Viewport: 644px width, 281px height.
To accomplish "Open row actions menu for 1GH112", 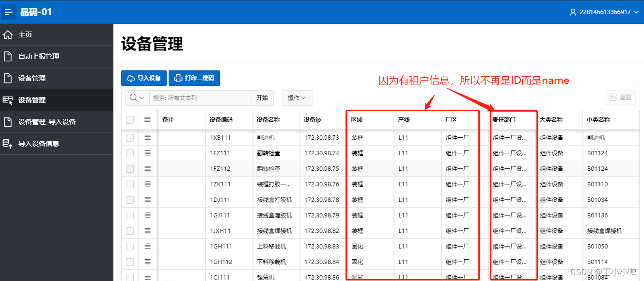I will click(147, 262).
